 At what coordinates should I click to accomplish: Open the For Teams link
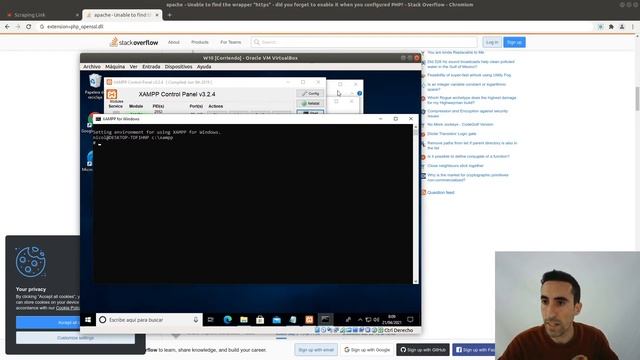[x=231, y=42]
